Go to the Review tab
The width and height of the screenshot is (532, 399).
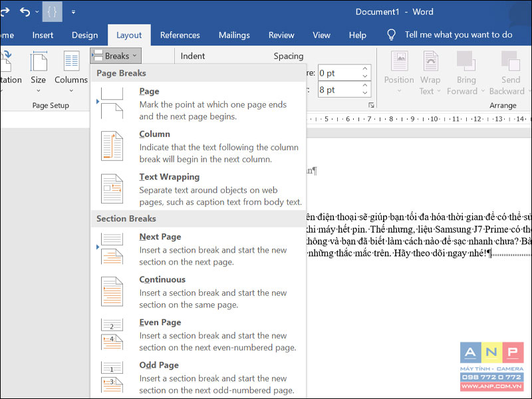coord(281,35)
